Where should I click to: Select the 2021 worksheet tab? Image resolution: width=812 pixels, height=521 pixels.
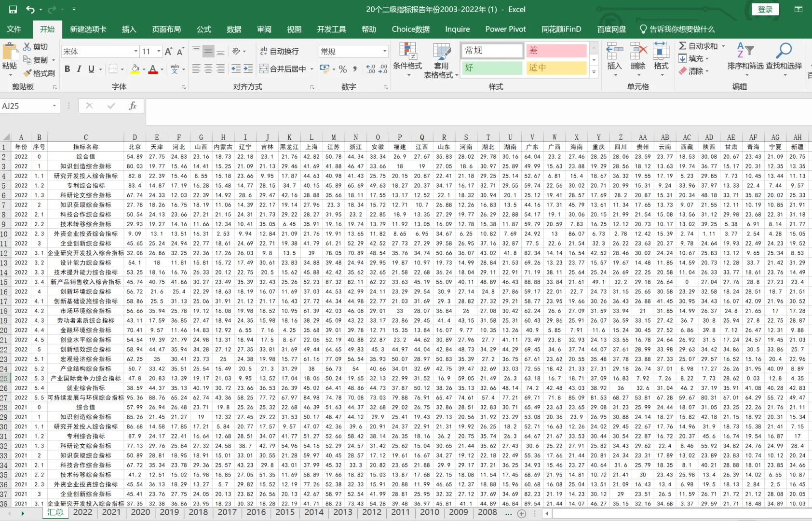click(111, 512)
